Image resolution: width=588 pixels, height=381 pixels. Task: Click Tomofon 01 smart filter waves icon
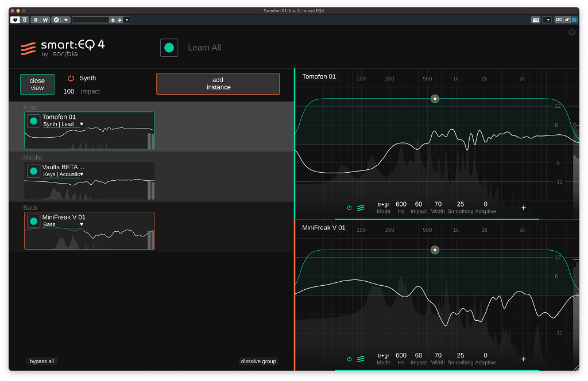coord(361,208)
